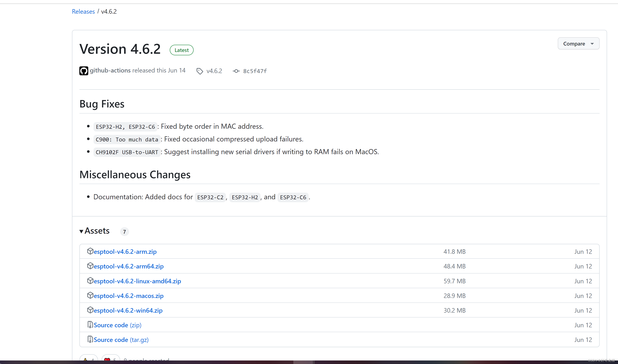Click the Miscellaneous Changes heading
618x364 pixels.
click(x=135, y=175)
